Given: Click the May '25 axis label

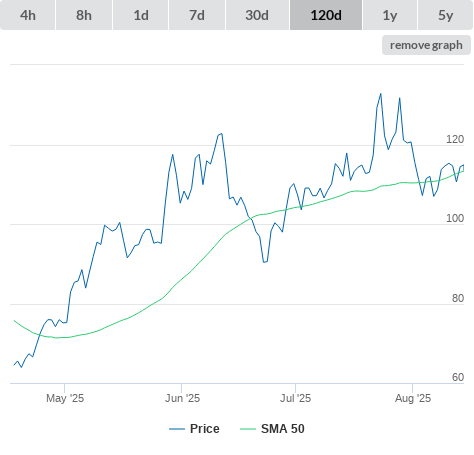Looking at the screenshot, I should pyautogui.click(x=65, y=398).
